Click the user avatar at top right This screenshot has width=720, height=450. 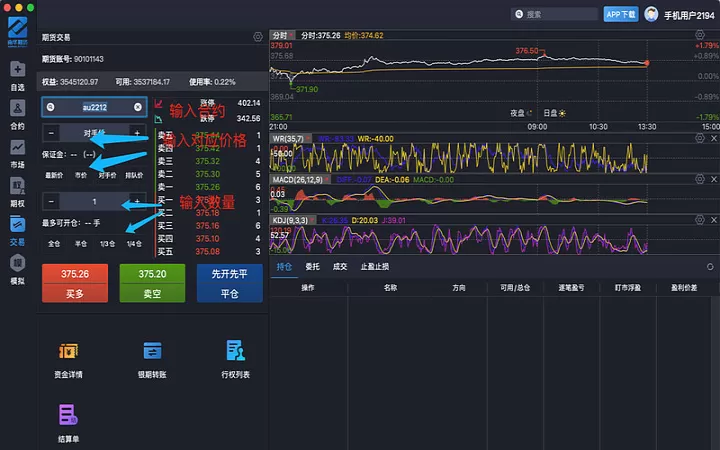[651, 14]
